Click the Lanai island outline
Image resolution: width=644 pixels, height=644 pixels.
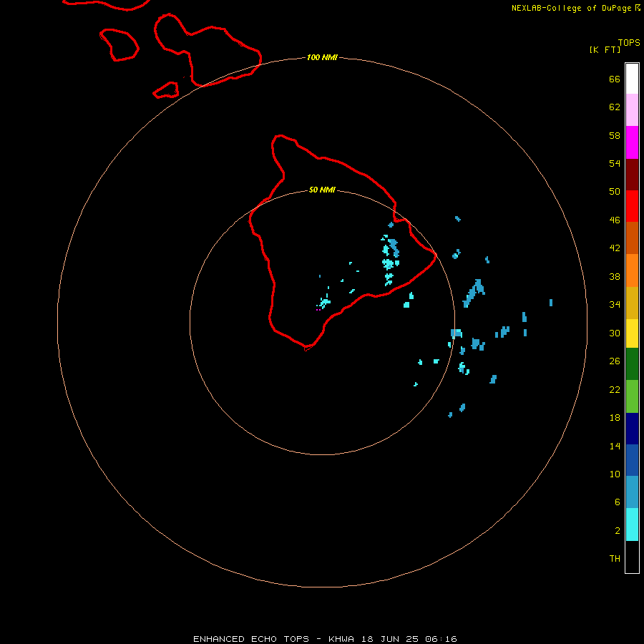(119, 45)
